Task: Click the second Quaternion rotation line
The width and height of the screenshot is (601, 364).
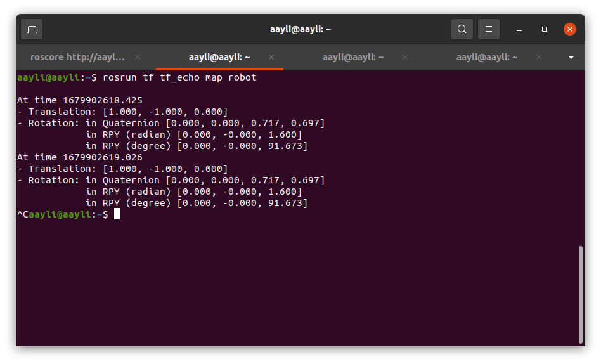Action: pos(171,181)
